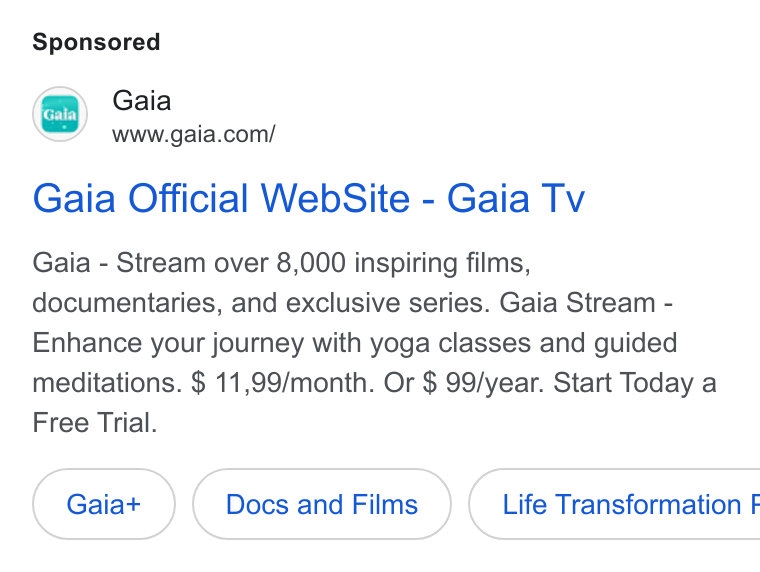This screenshot has width=760, height=572.
Task: Click the Sponsored label
Action: point(96,42)
